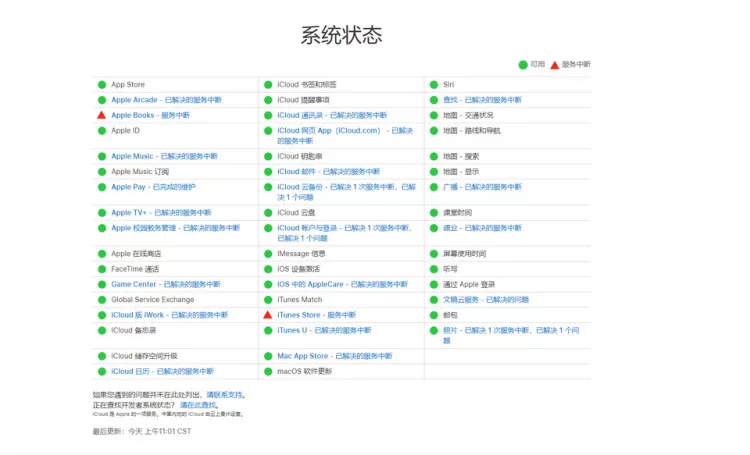The image size is (750, 455).
Task: Click the green dot beside iTunes U
Action: tap(268, 331)
